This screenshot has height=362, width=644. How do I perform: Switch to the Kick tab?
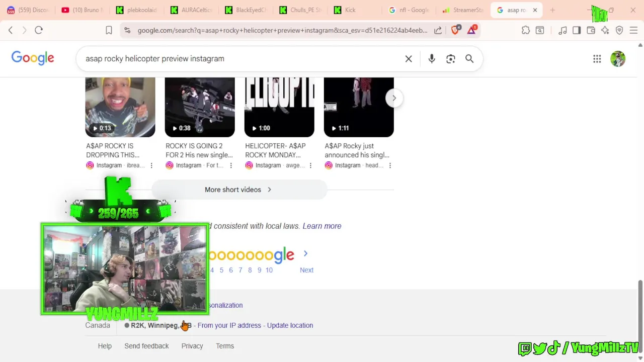354,10
